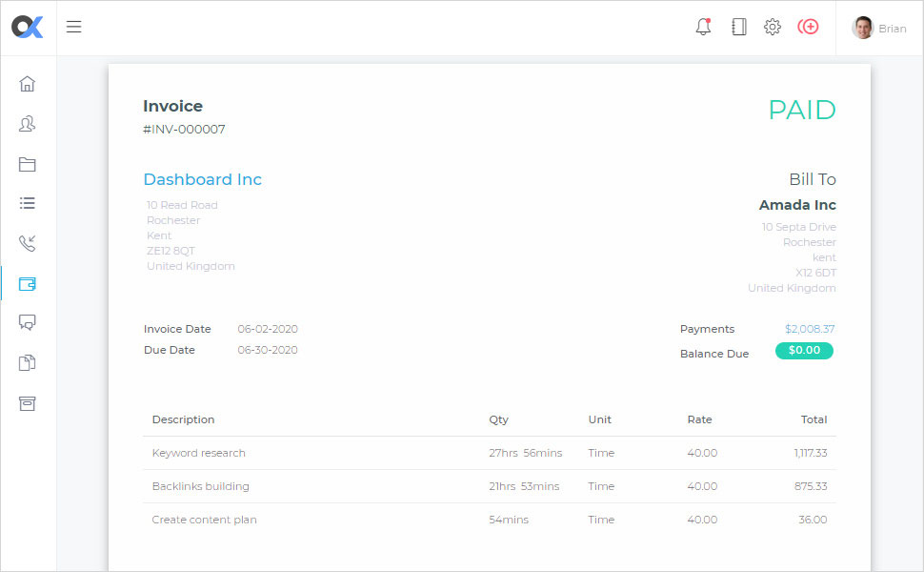The height and width of the screenshot is (572, 924).
Task: Click the Bill To heading
Action: point(813,179)
